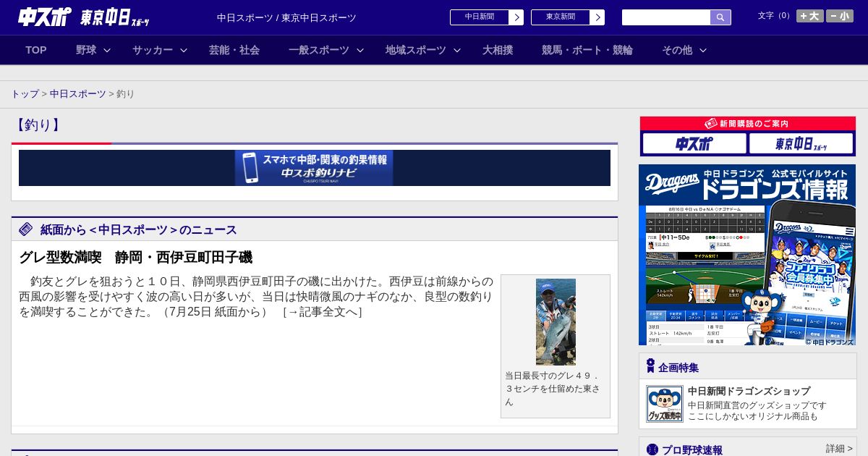Expand the 地域スポーツ dropdown chevron
This screenshot has width=868, height=456.
457,51
